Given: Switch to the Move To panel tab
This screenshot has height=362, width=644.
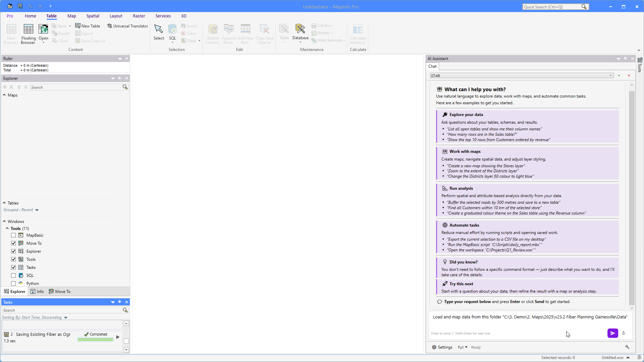Looking at the screenshot, I should coord(60,291).
